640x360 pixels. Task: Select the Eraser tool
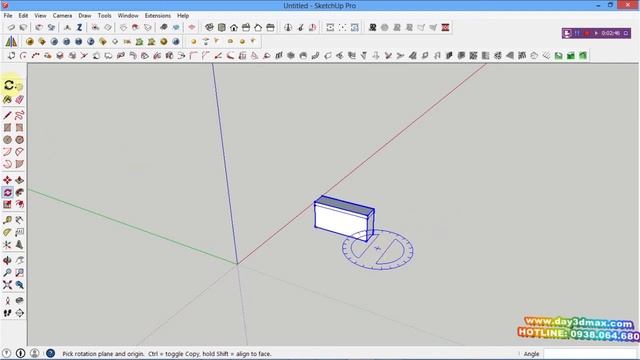click(x=19, y=100)
